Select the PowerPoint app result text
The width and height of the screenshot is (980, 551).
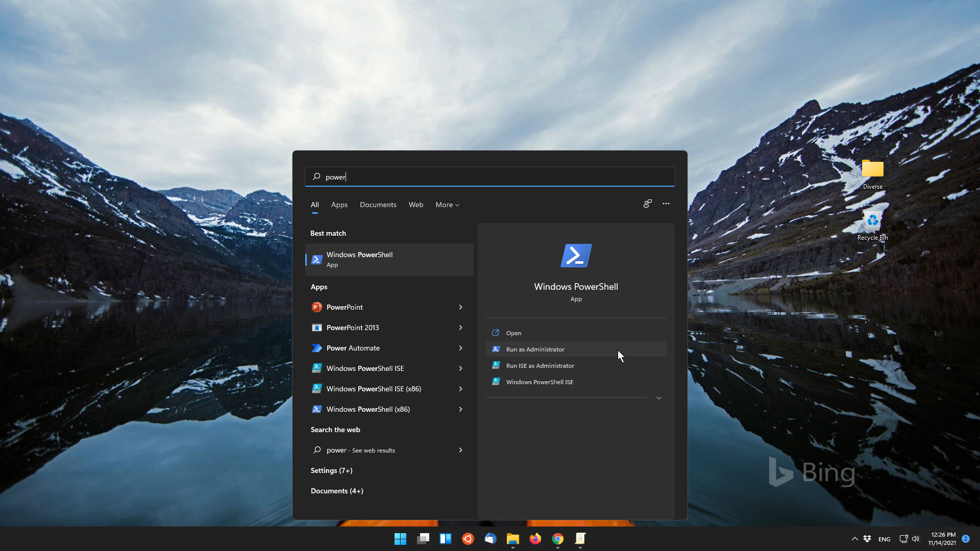pos(345,307)
